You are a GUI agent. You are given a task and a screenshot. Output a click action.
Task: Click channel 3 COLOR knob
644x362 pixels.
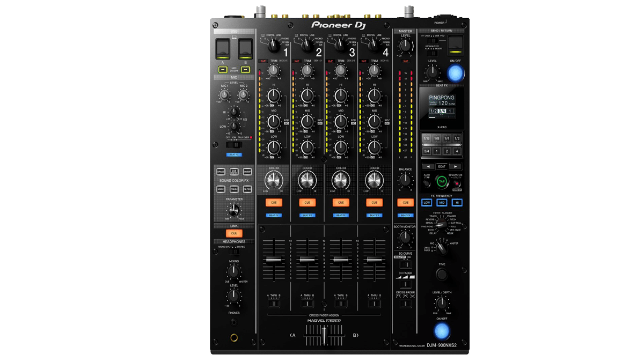pos(340,180)
